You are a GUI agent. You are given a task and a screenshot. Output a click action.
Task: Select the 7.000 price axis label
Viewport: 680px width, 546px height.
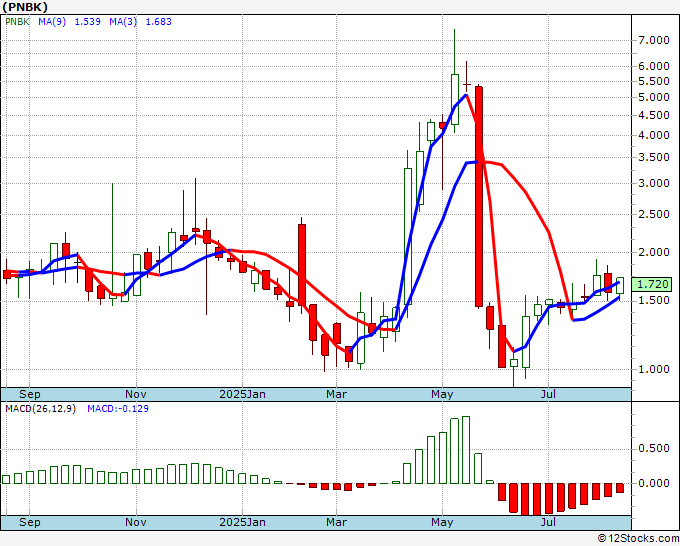654,41
